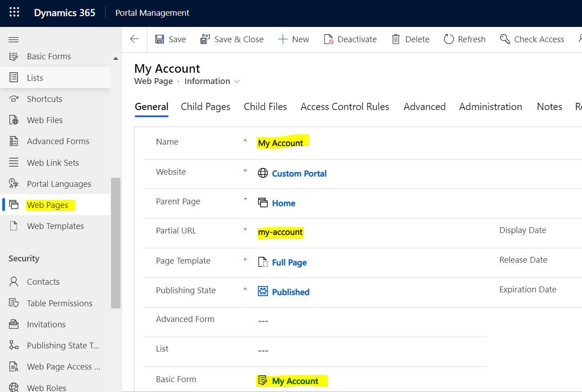Image resolution: width=582 pixels, height=392 pixels.
Task: Open the Custom Portal website record
Action: point(299,173)
